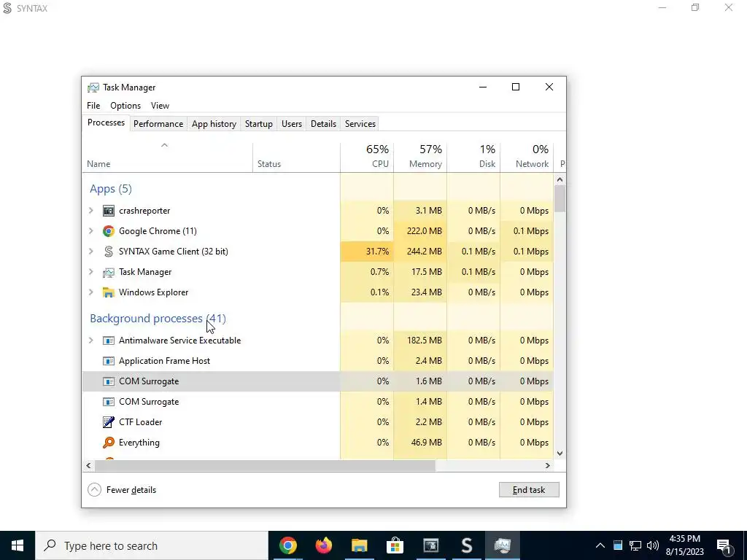Sort processes by Memory column
Screen dimensions: 747x560
420,157
